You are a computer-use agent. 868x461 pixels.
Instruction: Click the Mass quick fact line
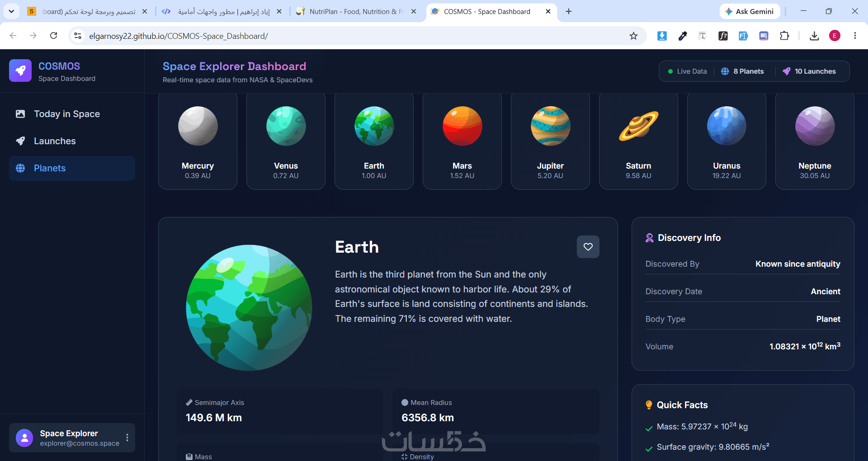(702, 426)
